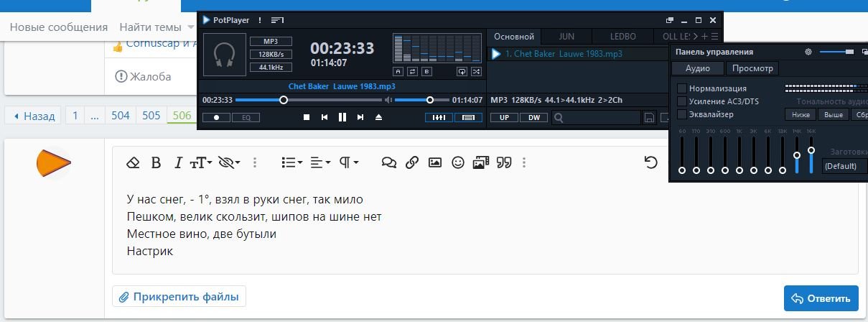Open the font size dropdown

(x=201, y=163)
